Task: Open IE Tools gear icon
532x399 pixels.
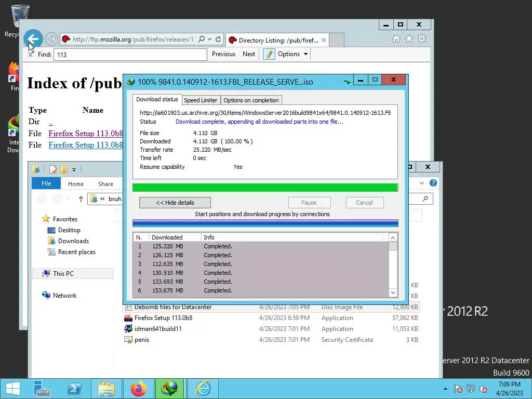Action: (x=422, y=38)
